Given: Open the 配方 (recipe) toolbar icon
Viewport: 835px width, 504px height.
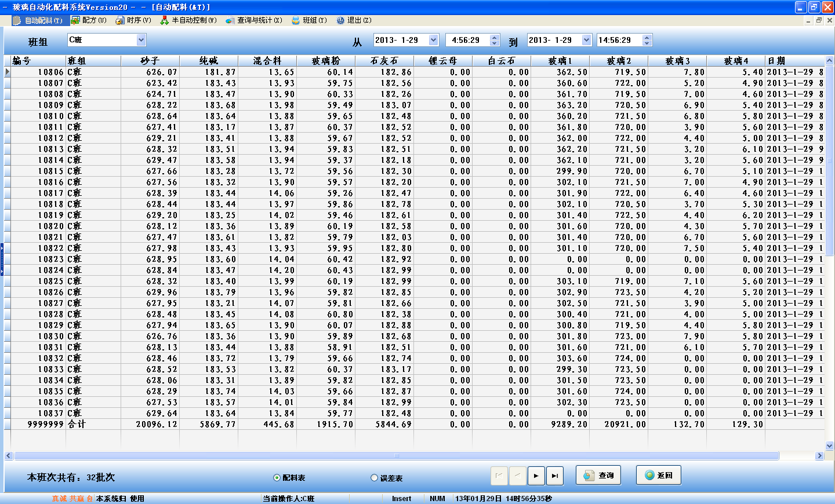Looking at the screenshot, I should tap(75, 20).
